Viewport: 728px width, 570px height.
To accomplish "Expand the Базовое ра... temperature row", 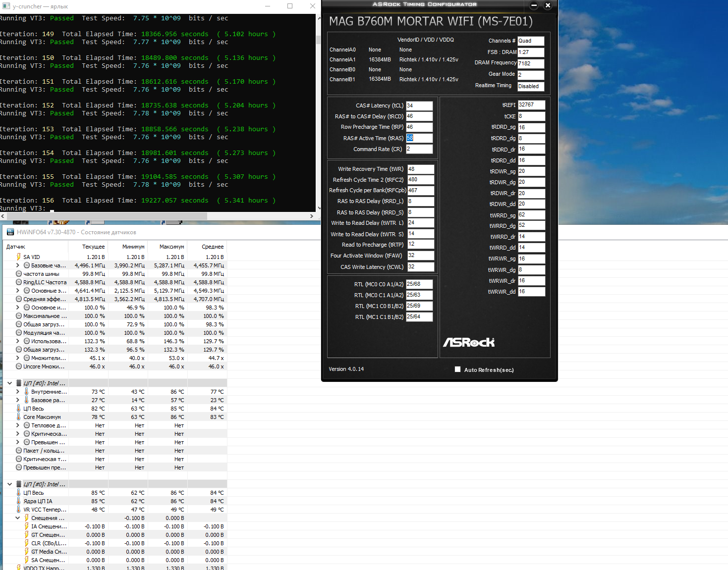I will tap(18, 400).
